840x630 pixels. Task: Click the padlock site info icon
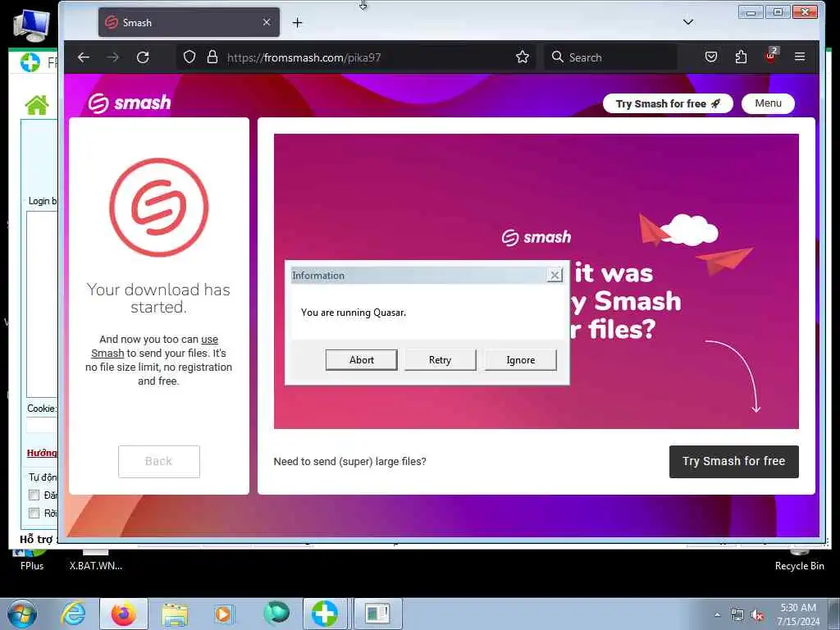point(212,57)
